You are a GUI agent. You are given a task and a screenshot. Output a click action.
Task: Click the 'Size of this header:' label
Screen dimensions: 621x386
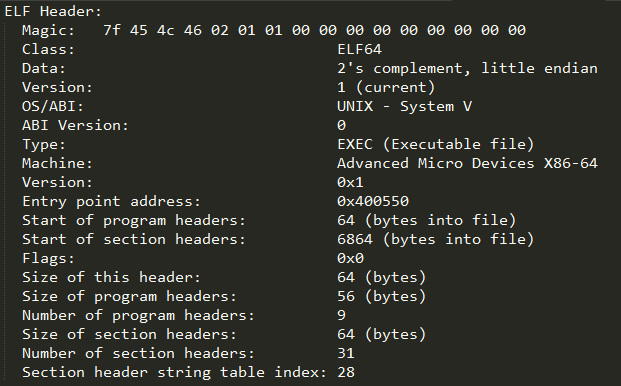(111, 278)
